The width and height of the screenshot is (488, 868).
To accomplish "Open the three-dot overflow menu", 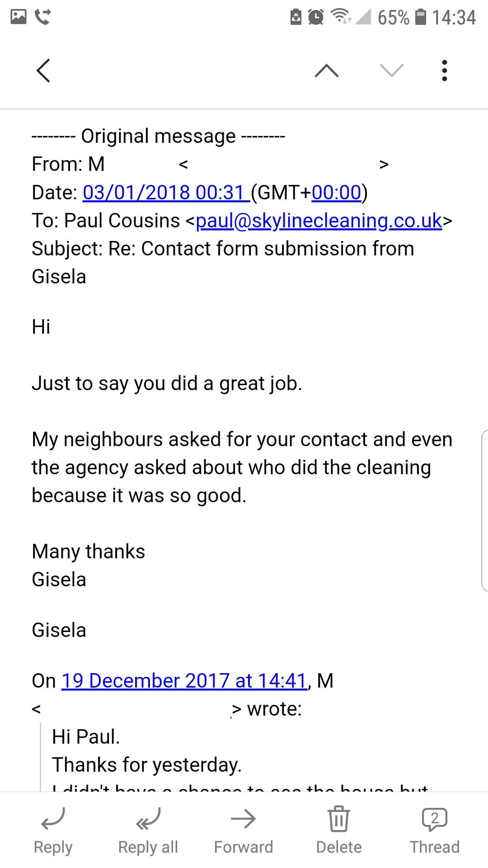I will tap(445, 71).
